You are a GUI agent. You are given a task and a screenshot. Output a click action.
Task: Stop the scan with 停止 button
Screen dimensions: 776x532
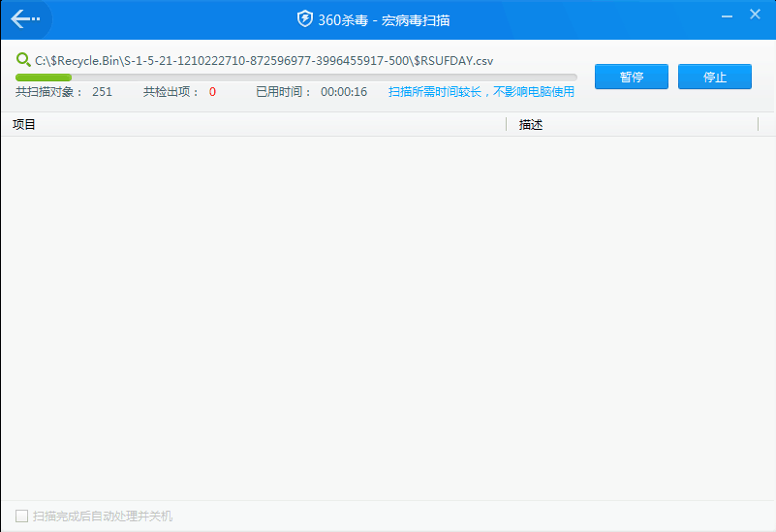click(715, 77)
